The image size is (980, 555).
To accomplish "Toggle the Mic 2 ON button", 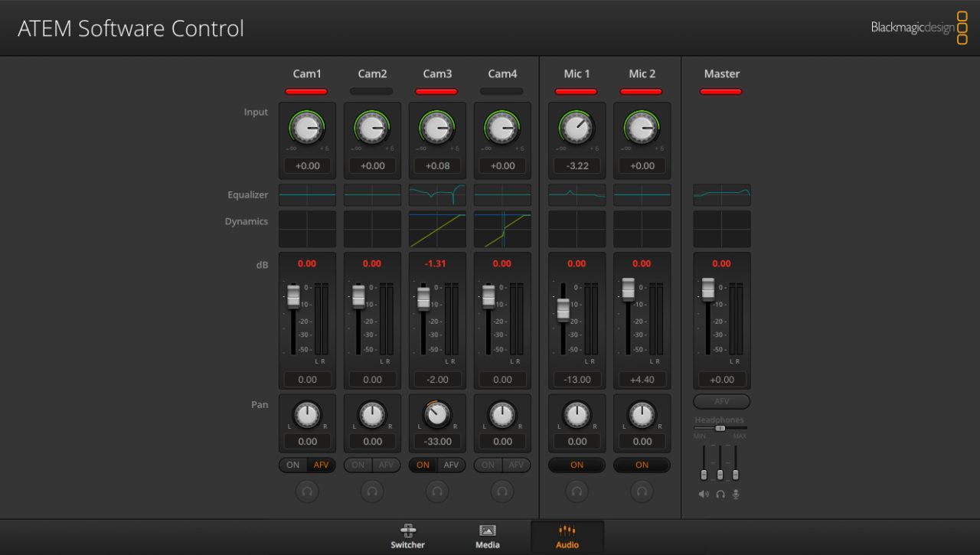I will (642, 465).
